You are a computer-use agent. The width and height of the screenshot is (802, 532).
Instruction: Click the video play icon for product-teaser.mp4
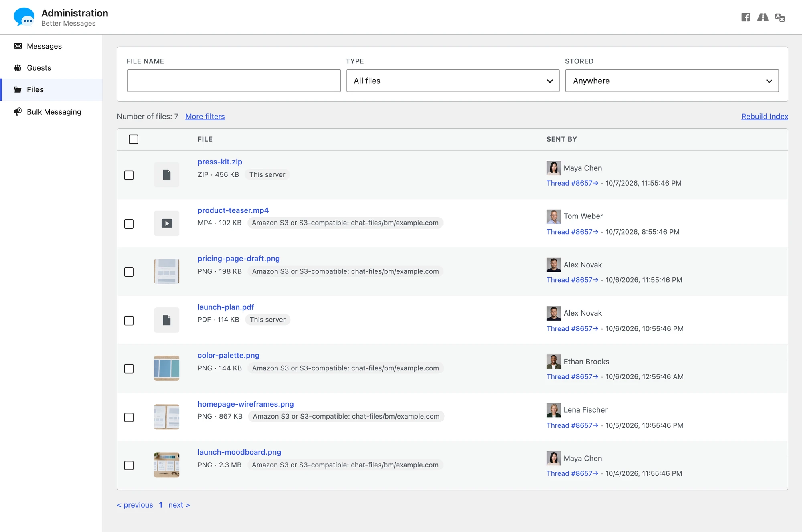pyautogui.click(x=166, y=223)
